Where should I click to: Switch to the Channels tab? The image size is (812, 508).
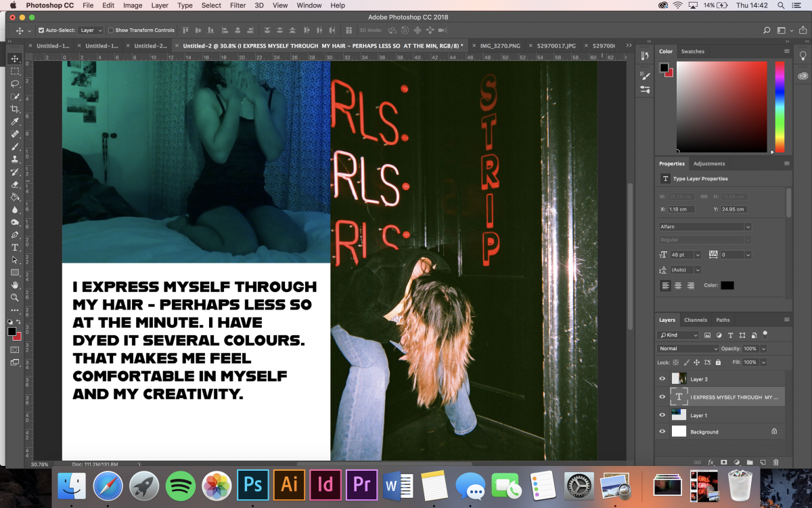(x=696, y=320)
